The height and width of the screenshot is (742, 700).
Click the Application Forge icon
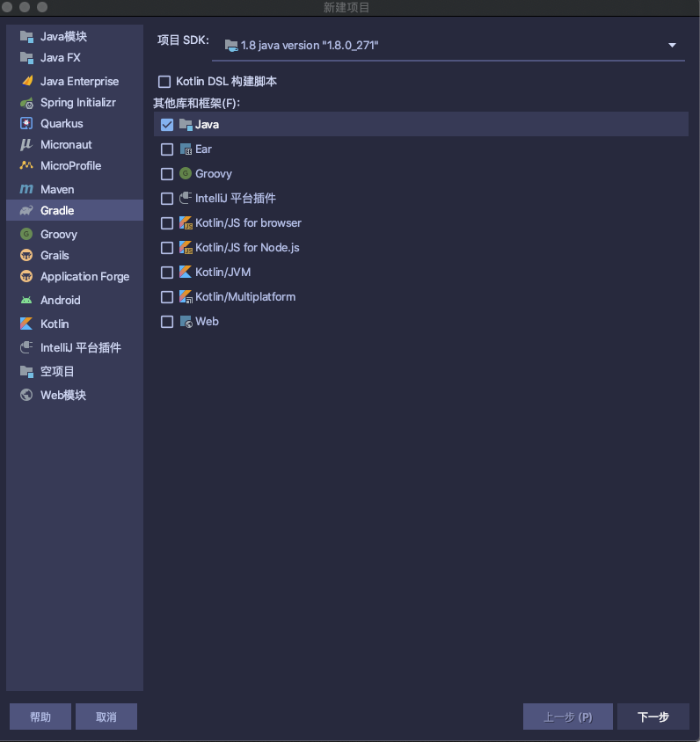click(x=26, y=276)
